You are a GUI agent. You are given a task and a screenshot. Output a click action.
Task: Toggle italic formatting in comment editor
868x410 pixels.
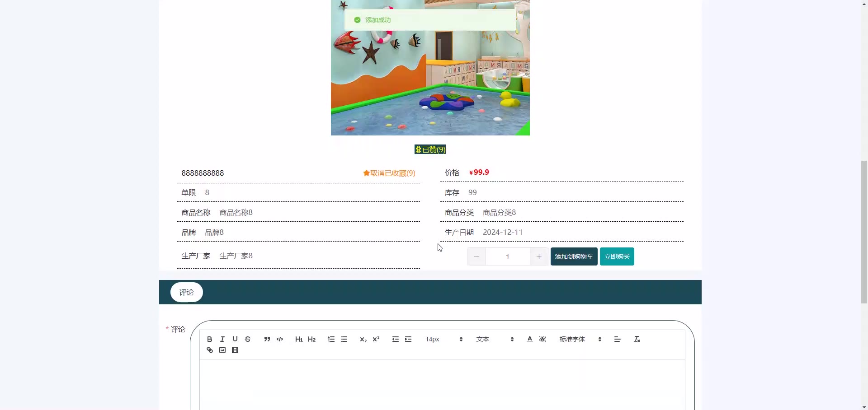[x=222, y=339]
